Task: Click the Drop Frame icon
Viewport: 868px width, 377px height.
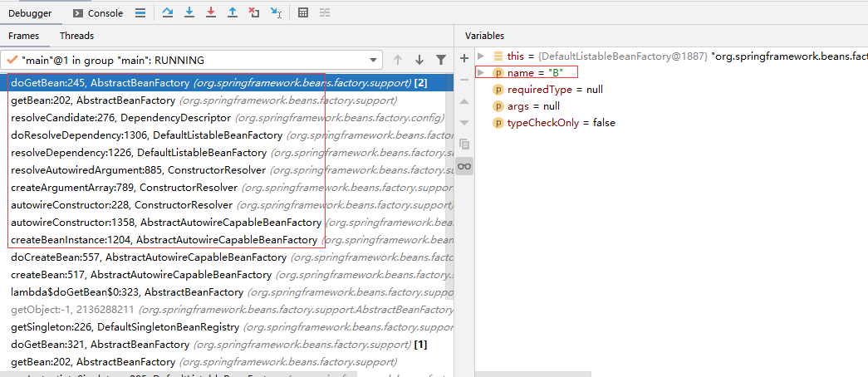Action: tap(254, 12)
